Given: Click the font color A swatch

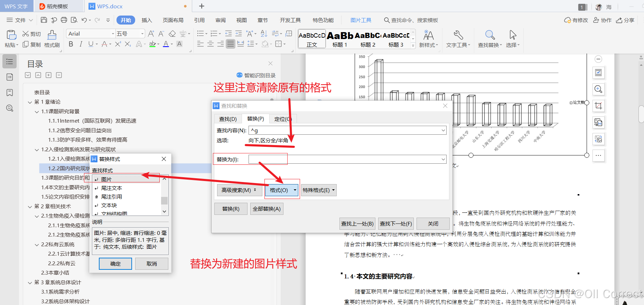Looking at the screenshot, I should pos(166,44).
